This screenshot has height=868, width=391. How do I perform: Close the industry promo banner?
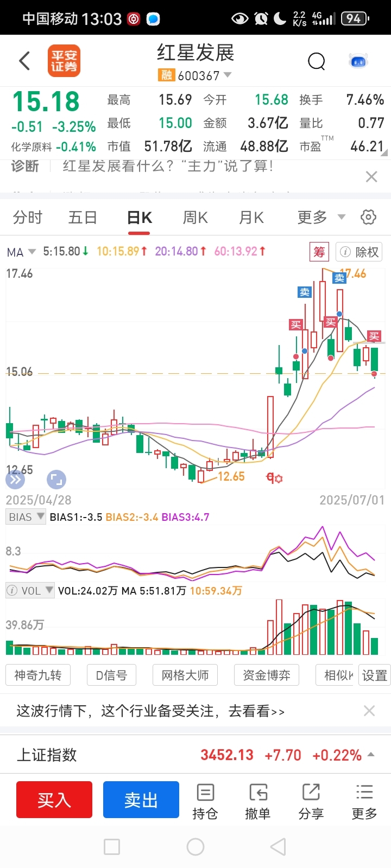click(369, 711)
